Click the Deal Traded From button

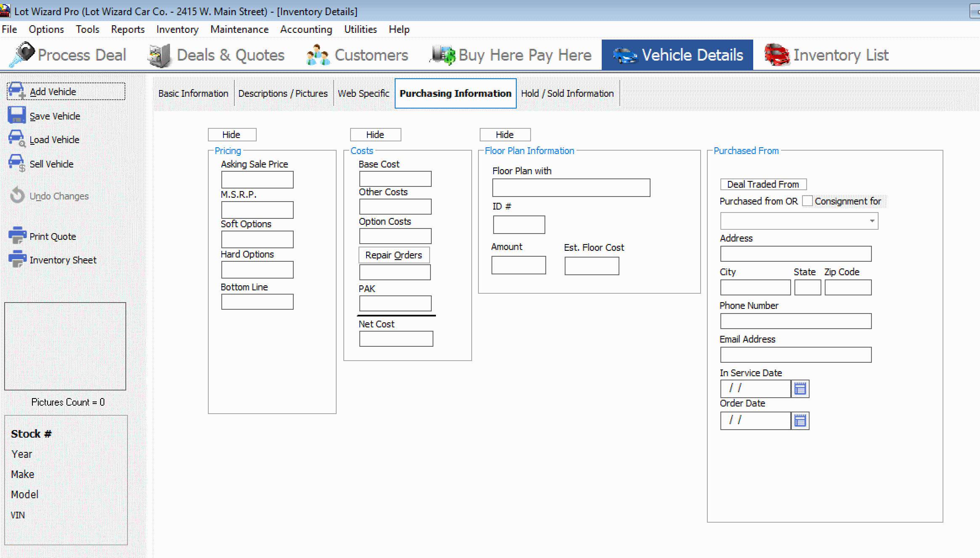(763, 184)
